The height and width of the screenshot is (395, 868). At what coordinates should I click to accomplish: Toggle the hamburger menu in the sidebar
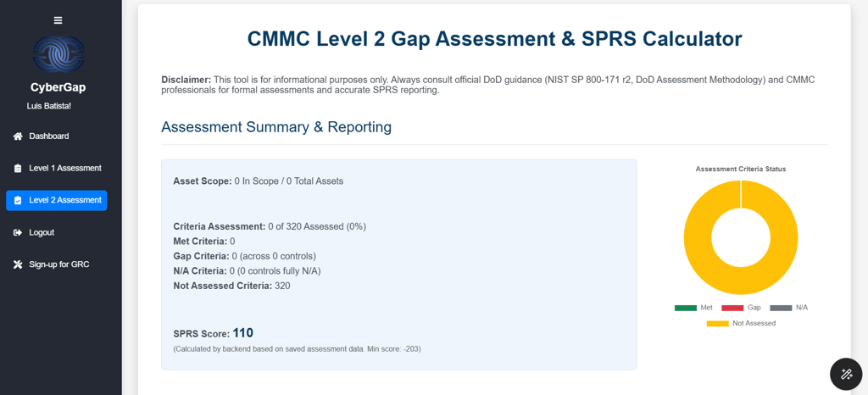58,20
